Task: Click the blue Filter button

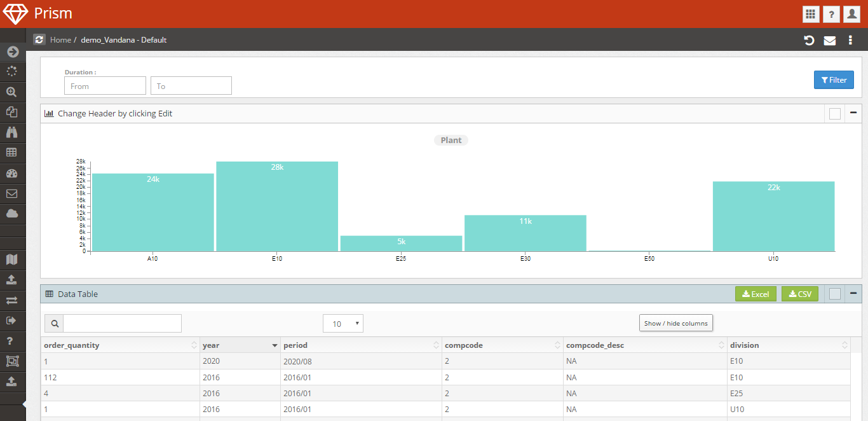Action: tap(834, 80)
